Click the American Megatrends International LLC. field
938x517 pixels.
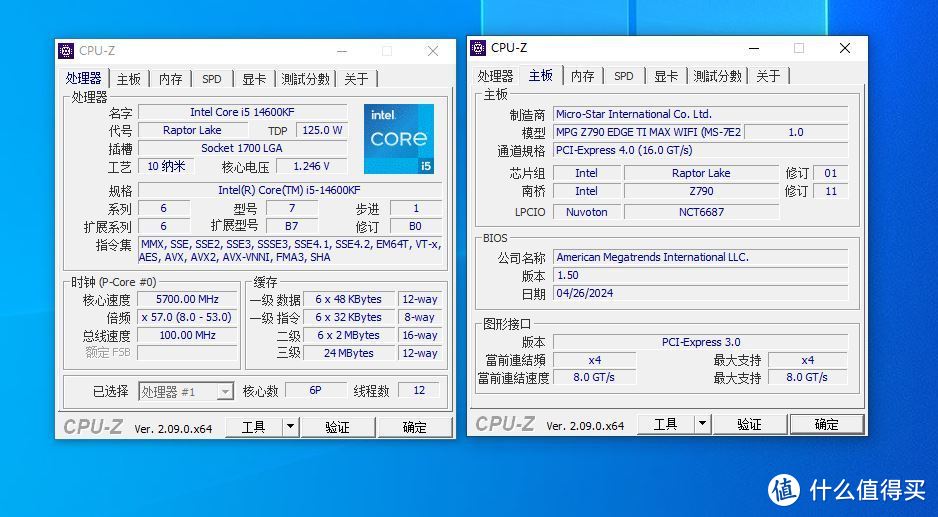pos(700,257)
